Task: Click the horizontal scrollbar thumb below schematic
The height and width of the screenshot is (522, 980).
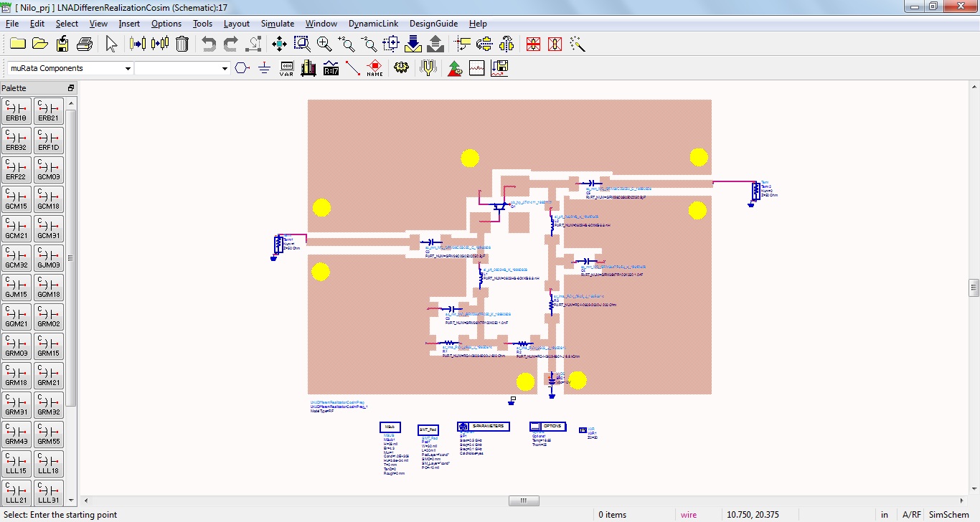Action: [524, 500]
